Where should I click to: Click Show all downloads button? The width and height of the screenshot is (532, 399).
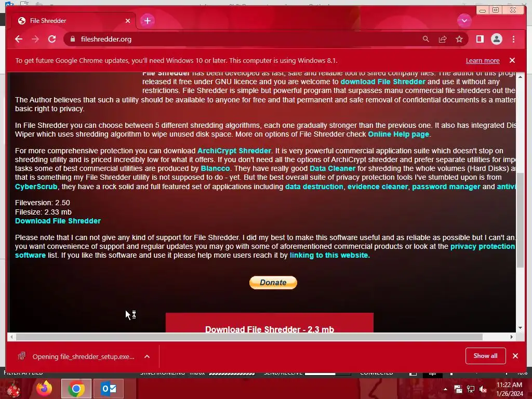tap(486, 356)
